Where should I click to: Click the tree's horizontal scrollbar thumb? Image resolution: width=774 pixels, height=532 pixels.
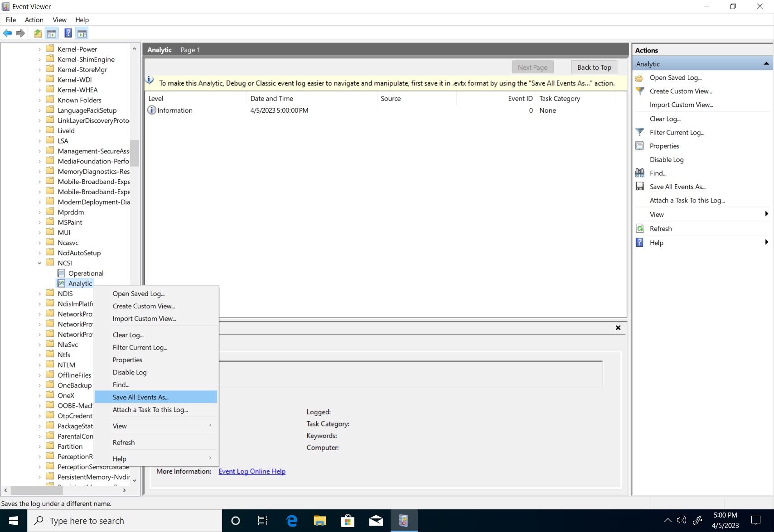[36, 490]
